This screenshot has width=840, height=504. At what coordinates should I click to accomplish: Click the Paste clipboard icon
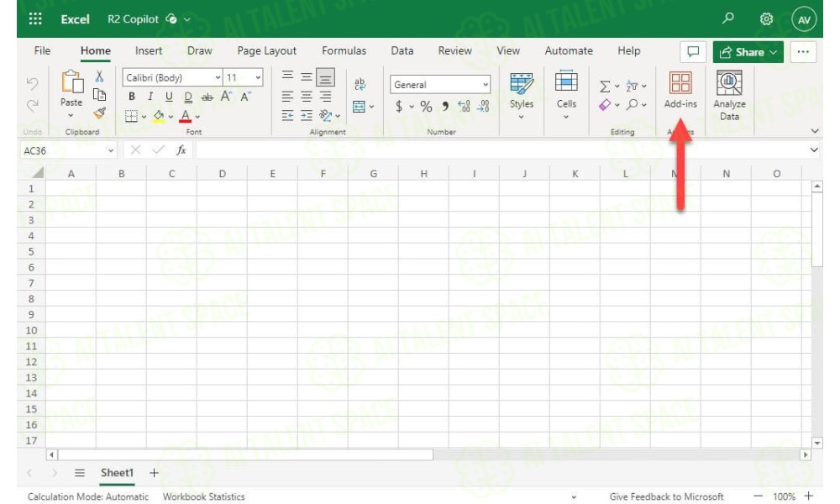71,82
